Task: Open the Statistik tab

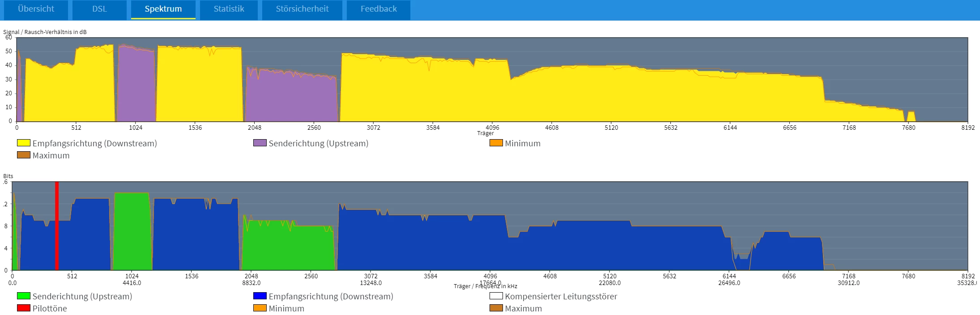Action: 229,9
